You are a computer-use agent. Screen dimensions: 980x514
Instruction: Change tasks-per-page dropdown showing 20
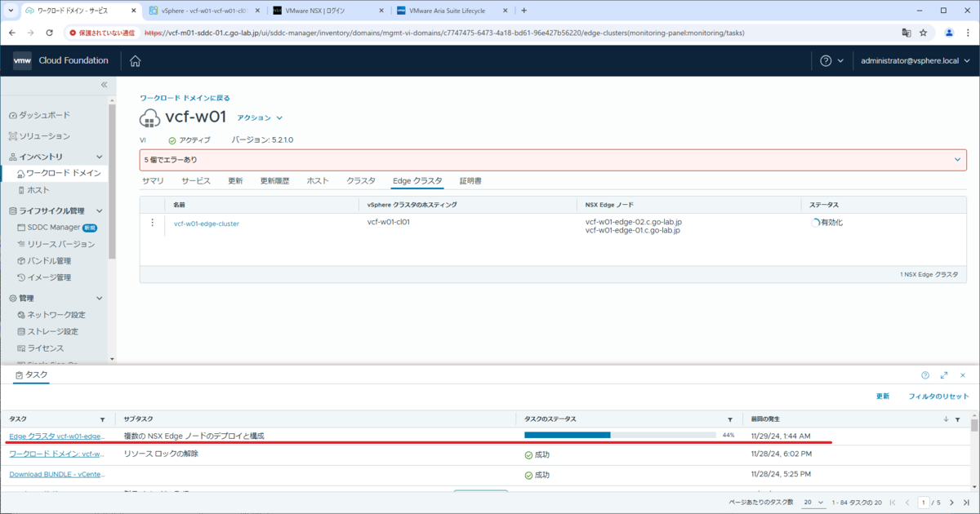[x=812, y=503]
